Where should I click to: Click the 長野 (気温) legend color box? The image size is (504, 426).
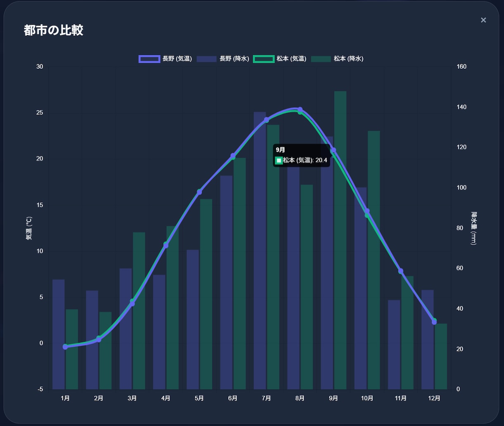pos(149,59)
